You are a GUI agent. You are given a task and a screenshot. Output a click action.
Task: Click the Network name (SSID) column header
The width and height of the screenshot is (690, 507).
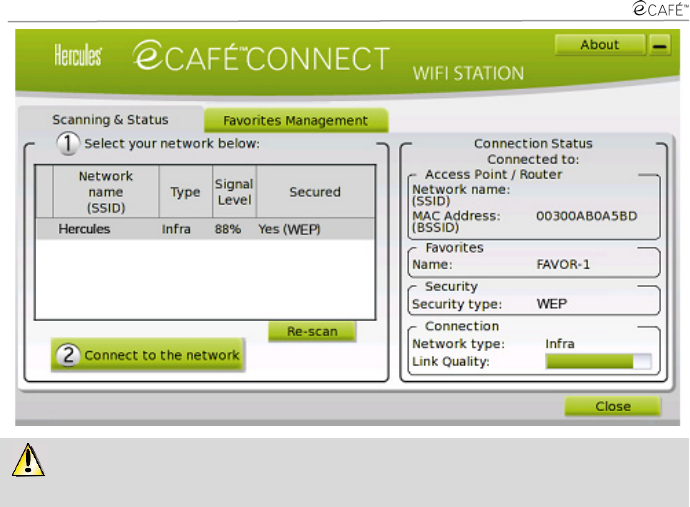(106, 192)
